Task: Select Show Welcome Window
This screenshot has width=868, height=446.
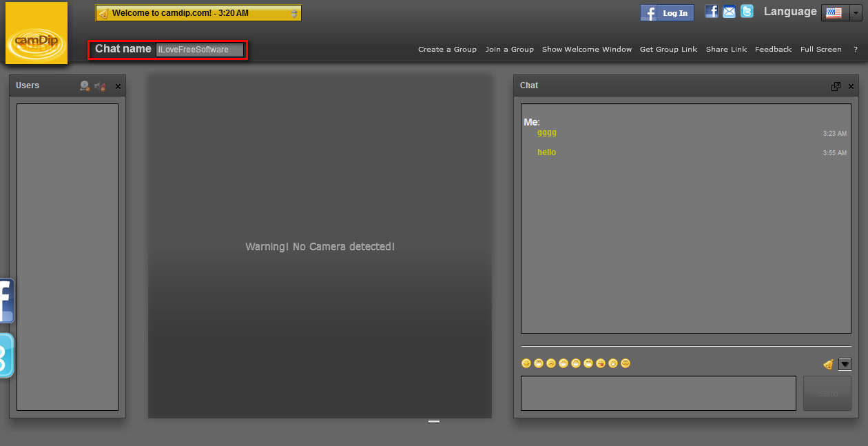Action: [x=587, y=50]
